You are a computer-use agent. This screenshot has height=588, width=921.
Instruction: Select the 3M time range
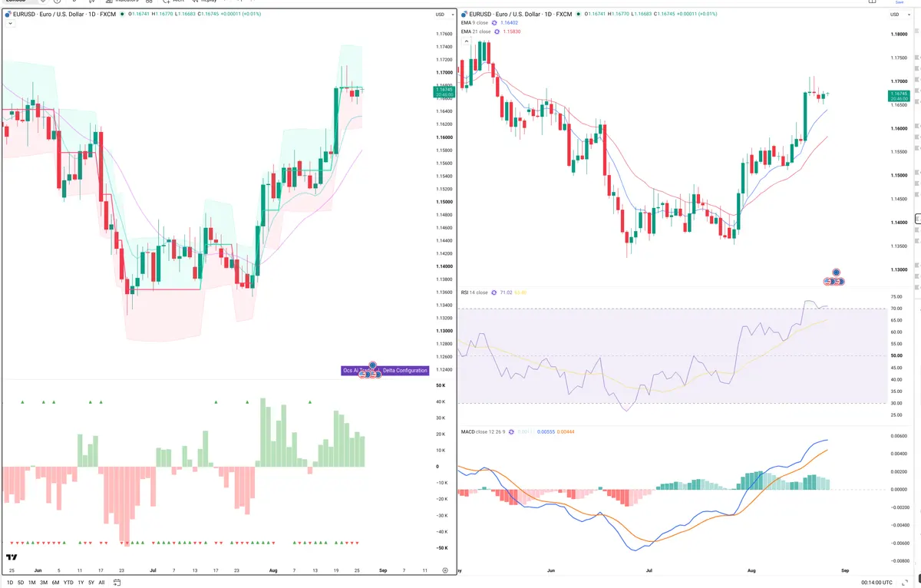[x=44, y=583]
